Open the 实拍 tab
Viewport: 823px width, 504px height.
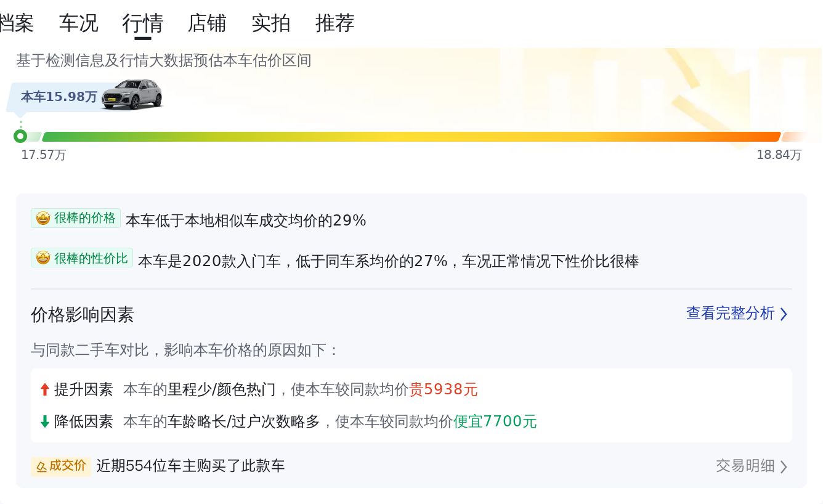point(271,23)
